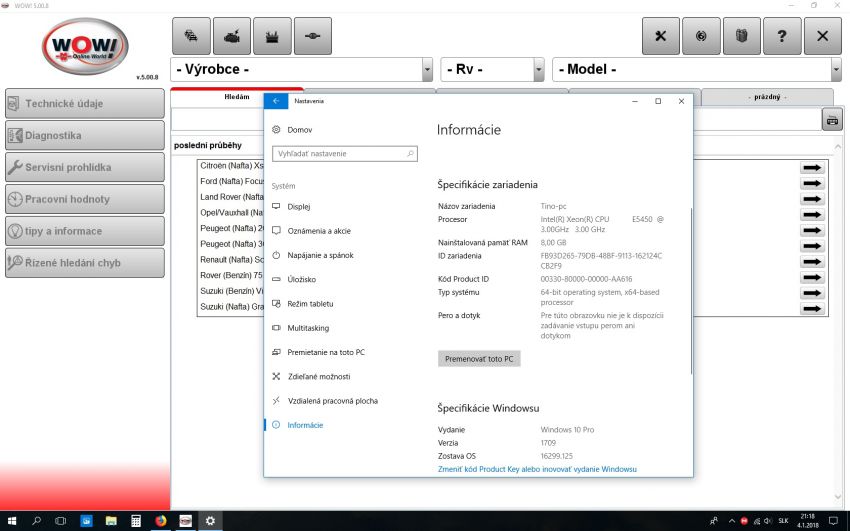This screenshot has height=531, width=850.
Task: Select Úložisko in settings sidebar
Action: coord(301,279)
